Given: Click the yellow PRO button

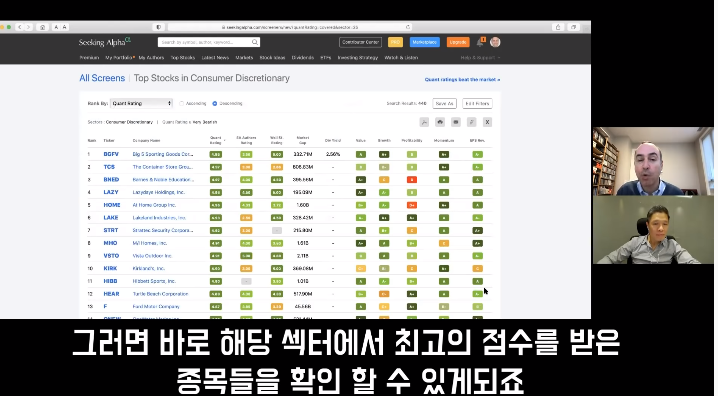Looking at the screenshot, I should (x=395, y=42).
